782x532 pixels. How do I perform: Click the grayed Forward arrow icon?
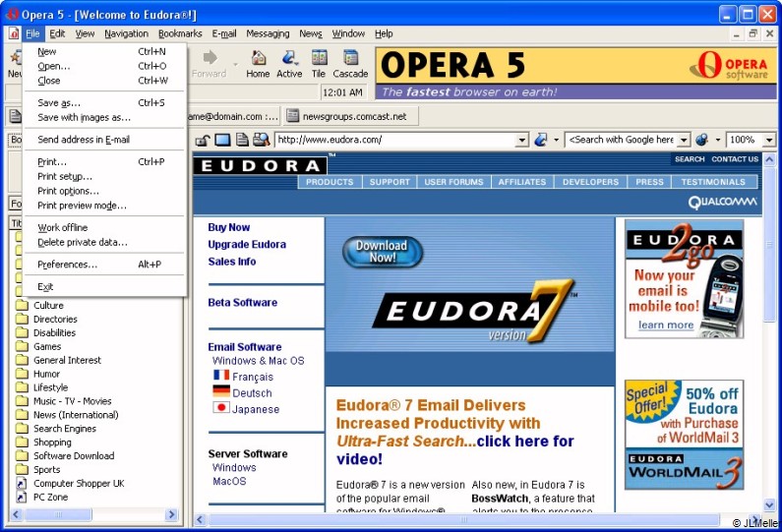pyautogui.click(x=210, y=58)
